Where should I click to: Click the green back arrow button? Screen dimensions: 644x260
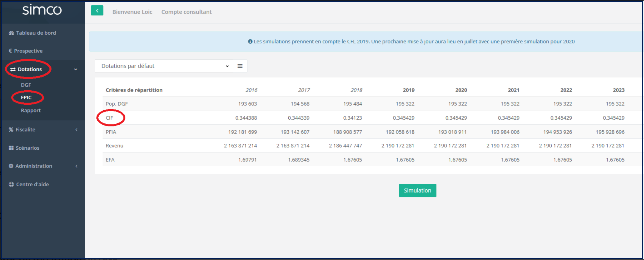pyautogui.click(x=97, y=11)
